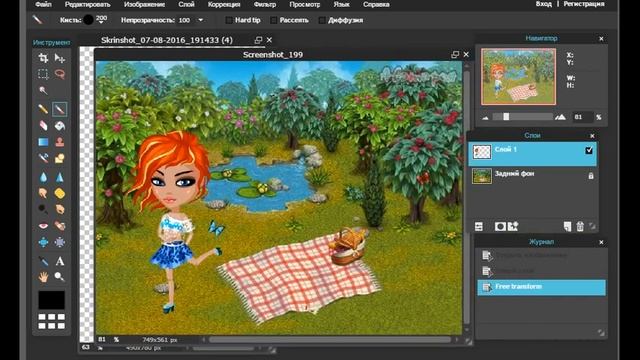The image size is (640, 360).
Task: Select the Eraser tool
Action: coord(43,125)
